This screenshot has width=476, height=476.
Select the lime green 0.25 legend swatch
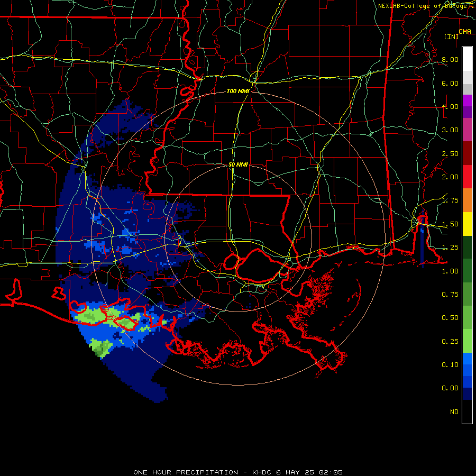coord(467,341)
